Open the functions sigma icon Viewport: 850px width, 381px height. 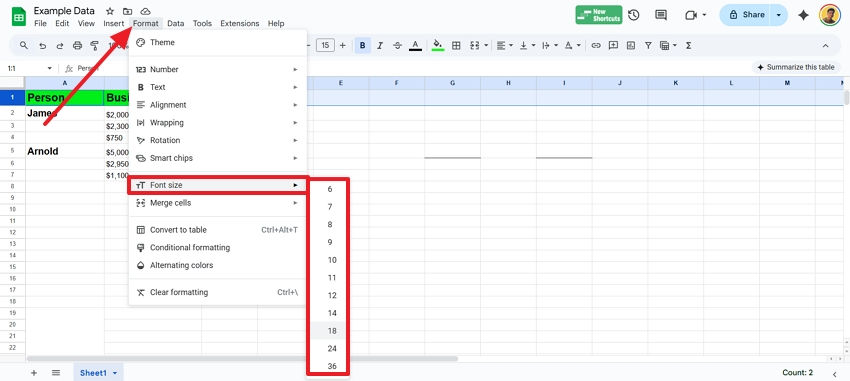point(688,46)
